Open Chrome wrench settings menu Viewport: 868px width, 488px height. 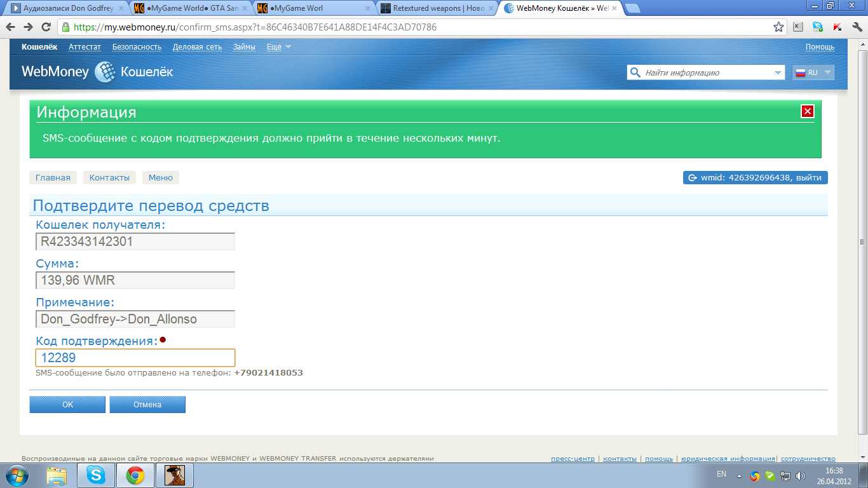point(857,27)
